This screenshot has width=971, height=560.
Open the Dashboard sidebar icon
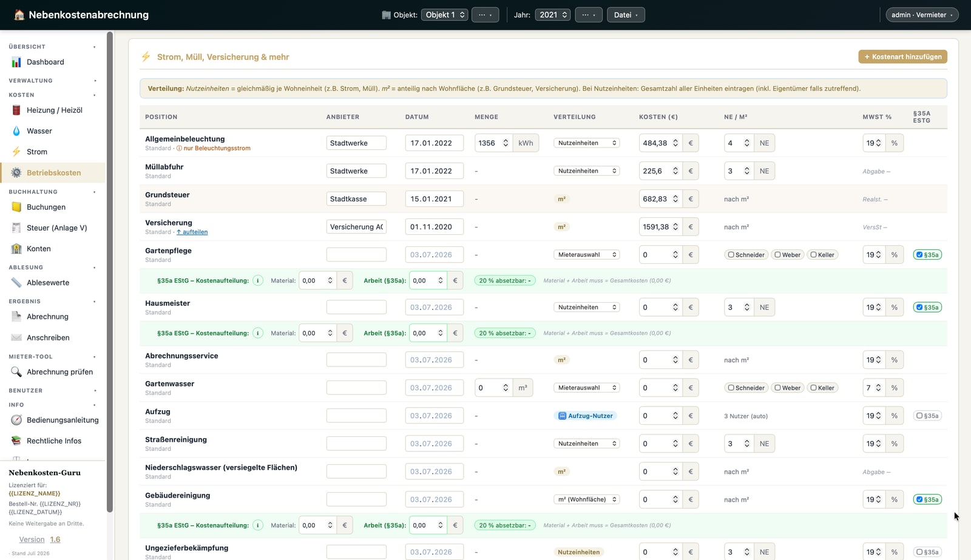coord(16,62)
